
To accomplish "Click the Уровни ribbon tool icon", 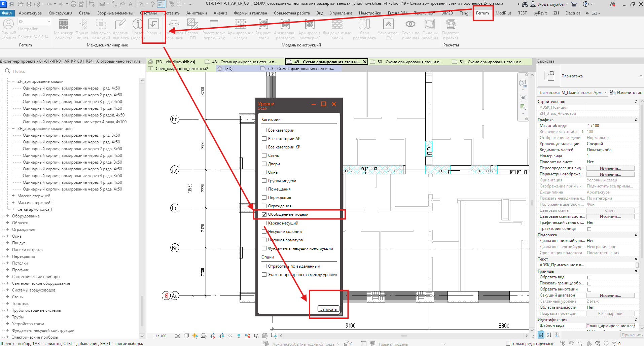I will [154, 25].
